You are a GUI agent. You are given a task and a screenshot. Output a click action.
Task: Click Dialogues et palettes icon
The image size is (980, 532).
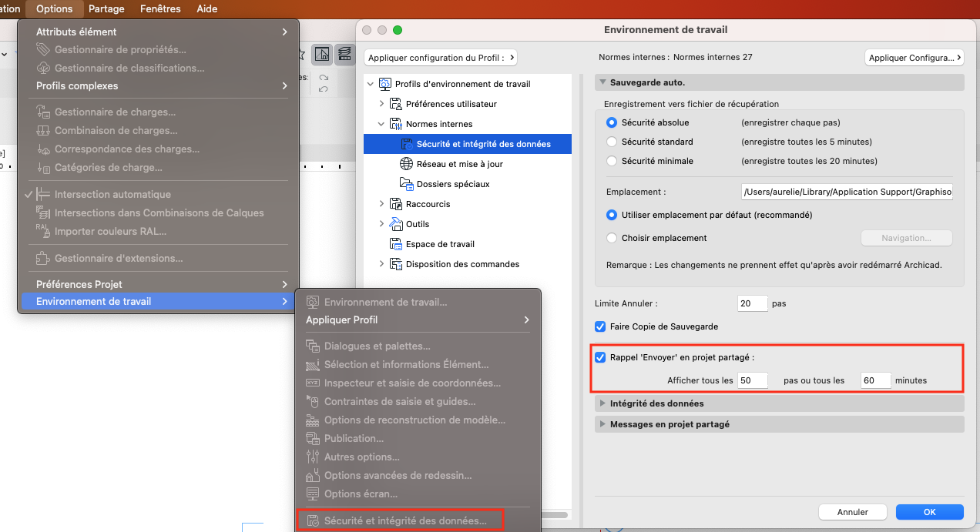tap(313, 346)
